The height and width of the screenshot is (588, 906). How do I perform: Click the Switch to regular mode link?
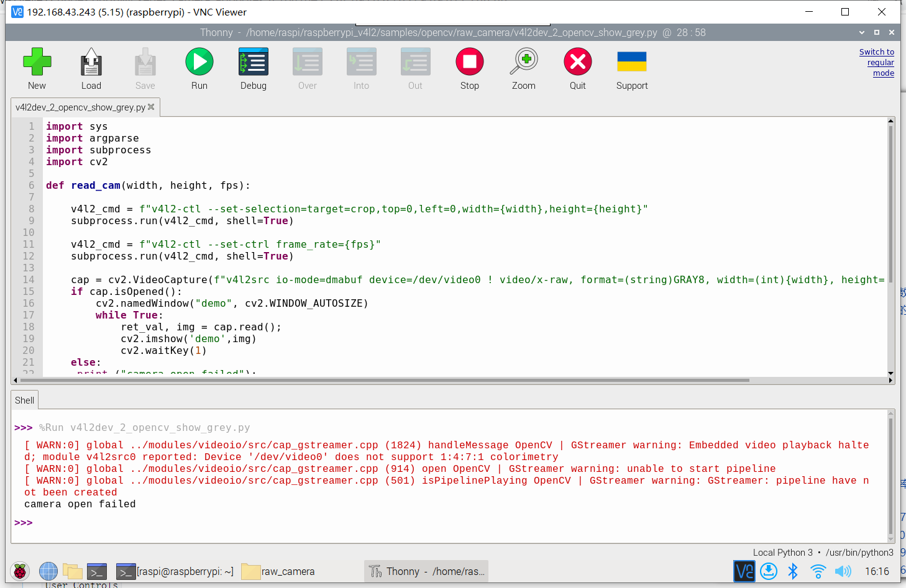click(877, 63)
